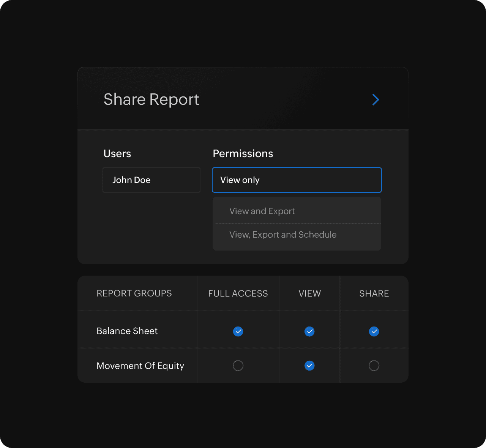Click the SHARE column header
This screenshot has height=448, width=486.
pos(374,293)
